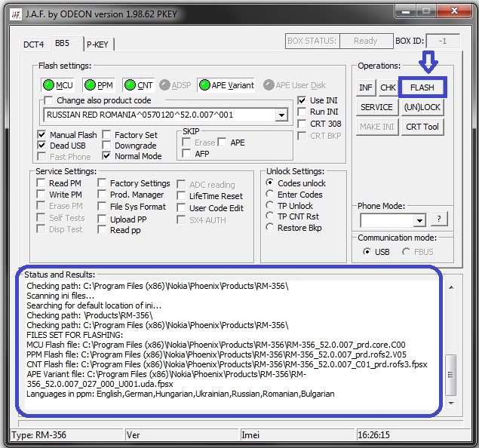Viewport: 479px width, 448px height.
Task: Open the CRT Tool
Action: [422, 127]
